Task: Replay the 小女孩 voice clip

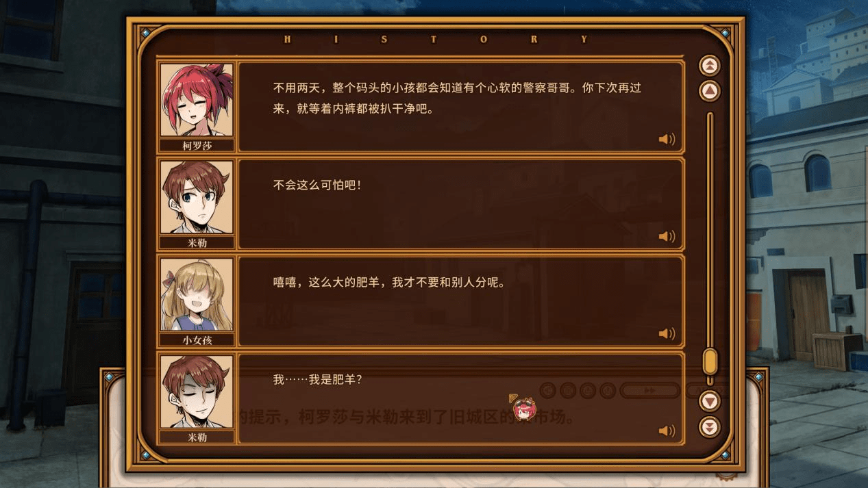Action: [667, 334]
